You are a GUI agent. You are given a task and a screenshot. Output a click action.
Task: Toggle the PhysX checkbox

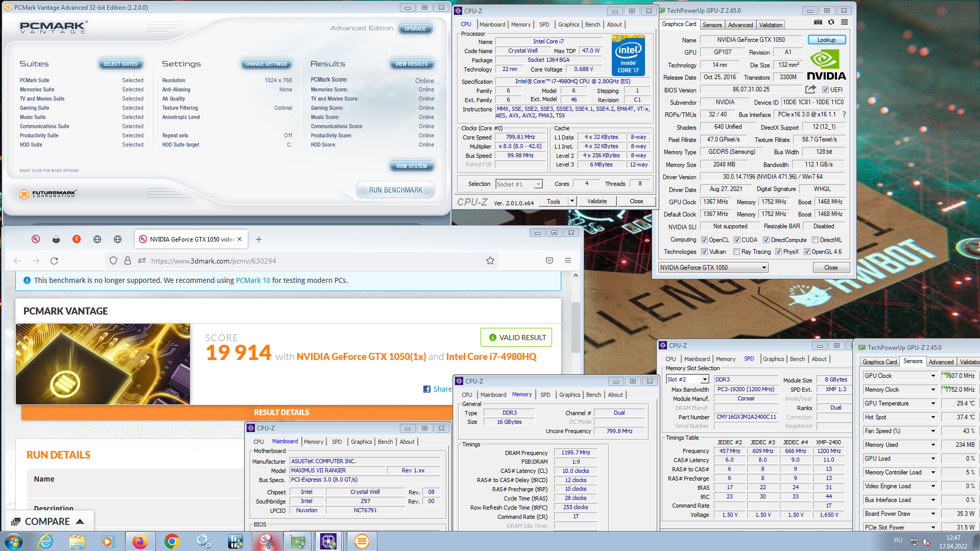click(x=778, y=252)
